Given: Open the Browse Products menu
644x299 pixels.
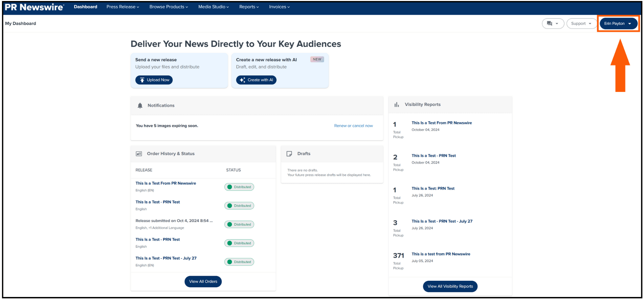Looking at the screenshot, I should (169, 7).
